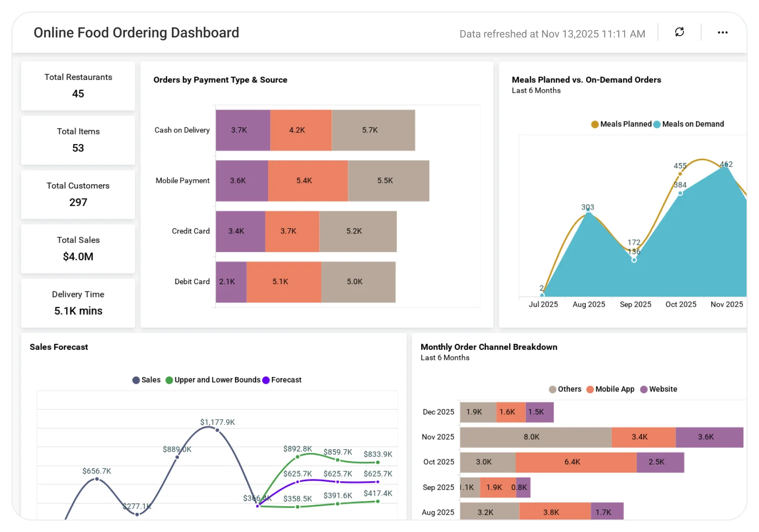This screenshot has width=759, height=532.
Task: Click Cash on Delivery 4.2K orange bar
Action: click(x=301, y=130)
